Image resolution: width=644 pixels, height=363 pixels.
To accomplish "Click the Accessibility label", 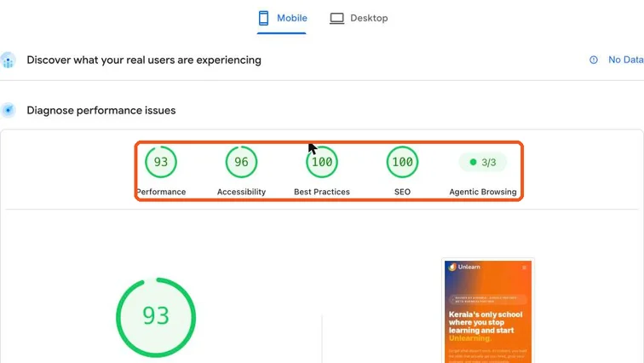I will click(x=242, y=192).
